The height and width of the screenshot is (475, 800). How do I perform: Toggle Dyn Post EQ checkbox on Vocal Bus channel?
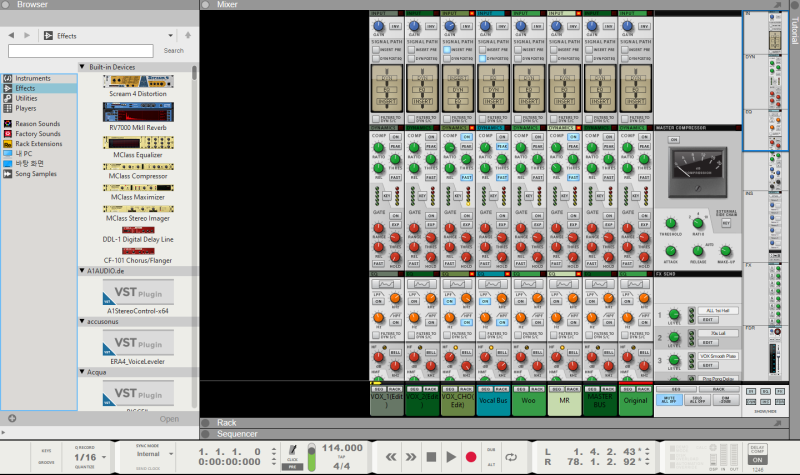click(483, 59)
